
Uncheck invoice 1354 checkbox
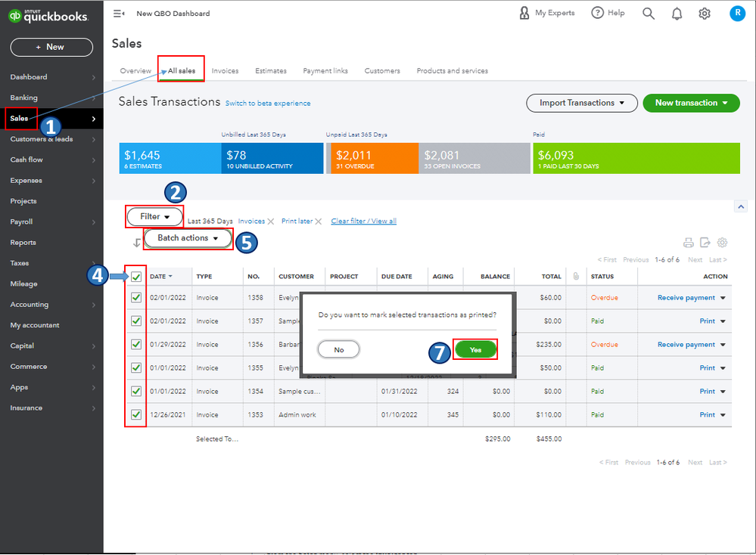(x=136, y=391)
